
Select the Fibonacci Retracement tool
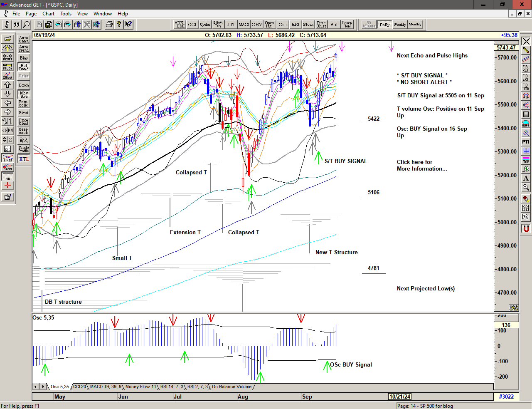tap(526, 68)
